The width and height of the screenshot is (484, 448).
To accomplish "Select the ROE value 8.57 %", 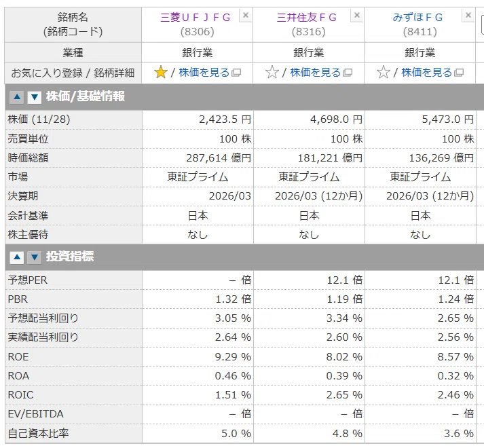I will [x=420, y=357].
